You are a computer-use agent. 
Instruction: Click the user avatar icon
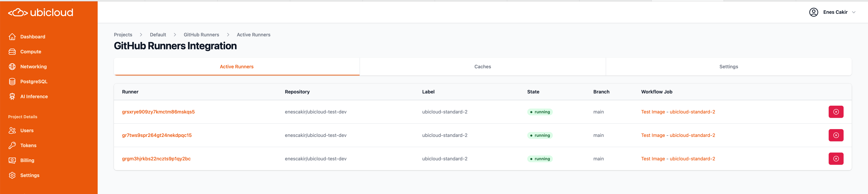tap(813, 12)
